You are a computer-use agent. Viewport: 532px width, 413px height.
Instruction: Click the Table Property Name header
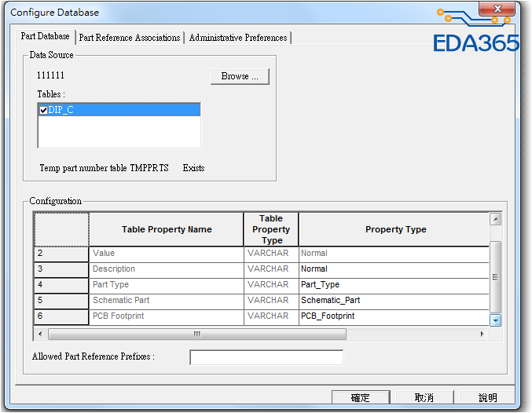click(x=167, y=229)
